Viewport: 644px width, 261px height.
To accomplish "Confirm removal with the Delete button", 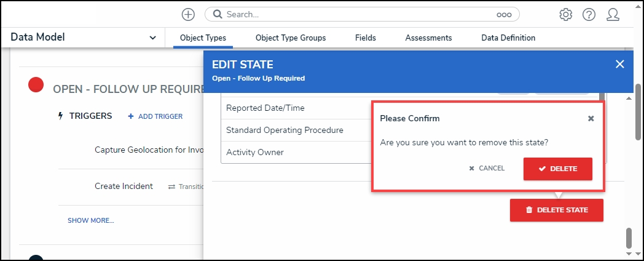I will tap(558, 169).
